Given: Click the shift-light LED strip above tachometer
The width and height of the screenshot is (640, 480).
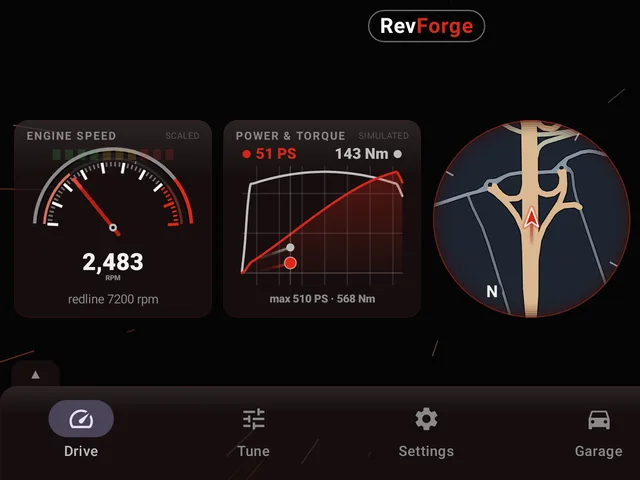Looking at the screenshot, I should tap(113, 154).
